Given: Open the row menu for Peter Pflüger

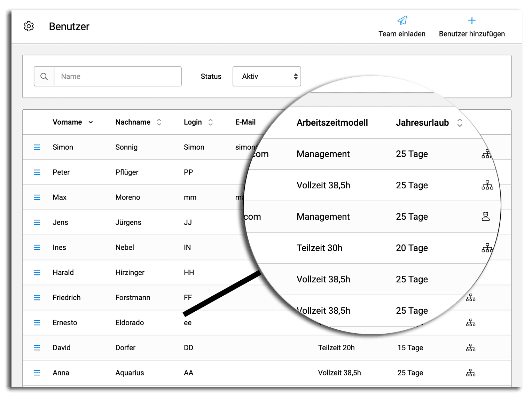Looking at the screenshot, I should tap(37, 172).
